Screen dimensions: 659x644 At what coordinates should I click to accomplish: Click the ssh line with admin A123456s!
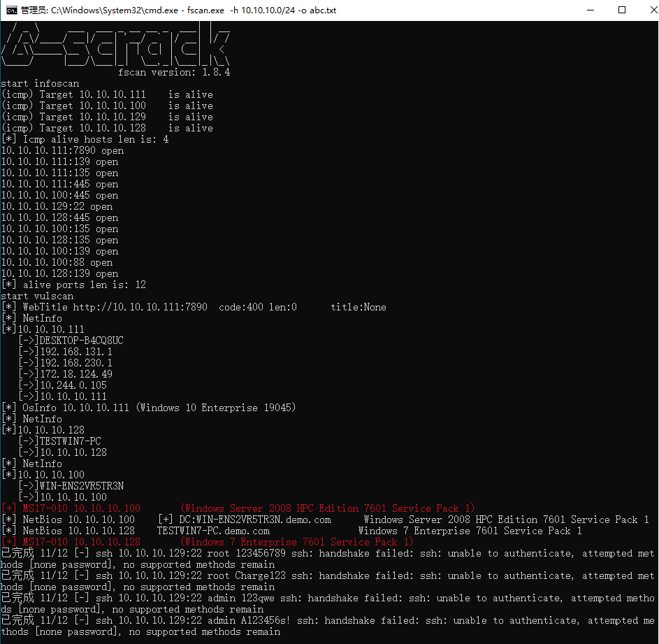click(x=328, y=626)
